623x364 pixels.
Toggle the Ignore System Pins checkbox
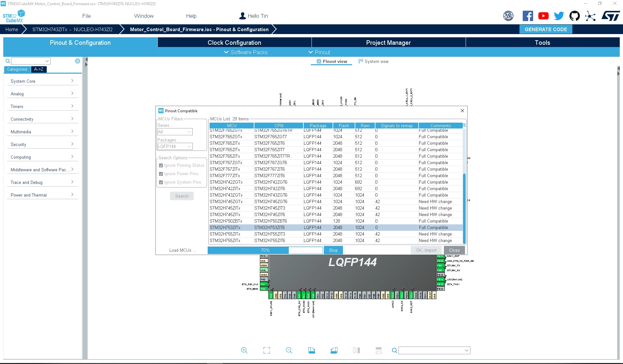[161, 182]
